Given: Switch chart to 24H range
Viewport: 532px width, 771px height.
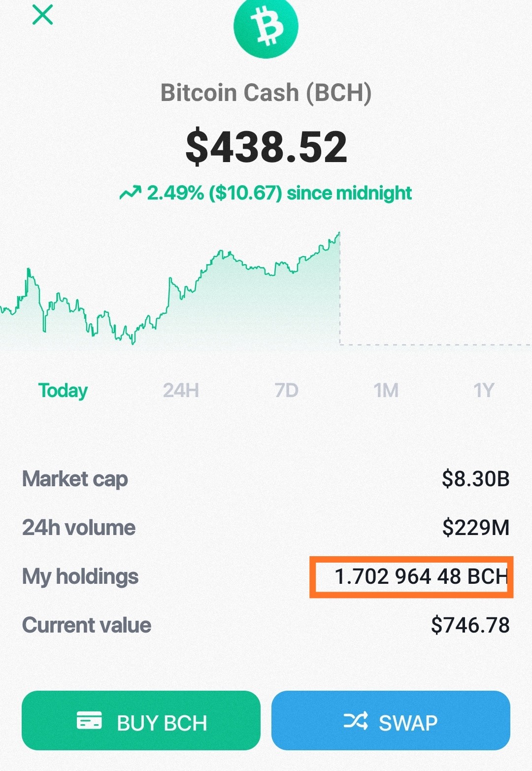Looking at the screenshot, I should (x=181, y=391).
